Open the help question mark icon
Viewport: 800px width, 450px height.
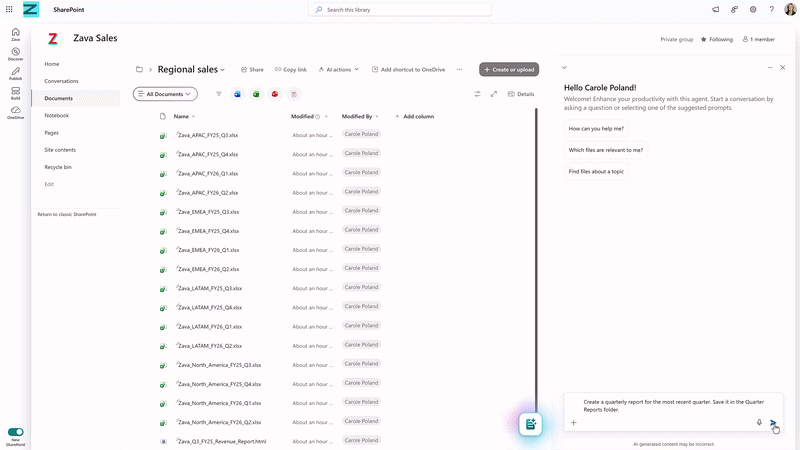pyautogui.click(x=771, y=9)
